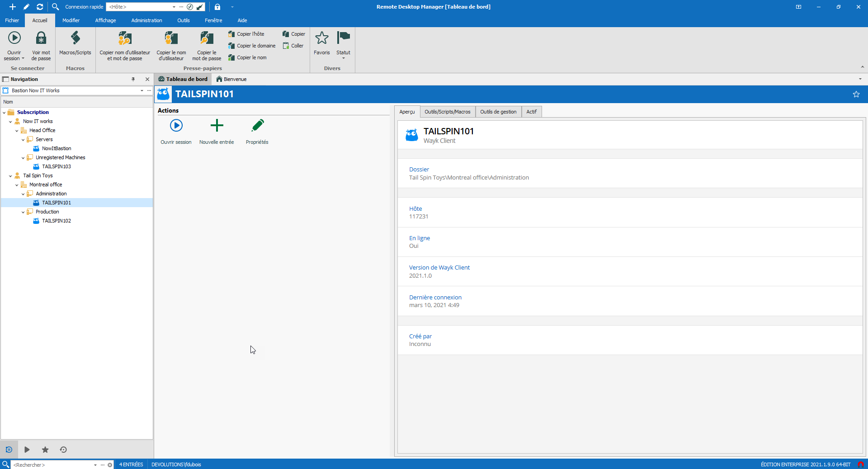Click the vault view icon at navigation bottom
The width and height of the screenshot is (868, 469).
[9, 450]
